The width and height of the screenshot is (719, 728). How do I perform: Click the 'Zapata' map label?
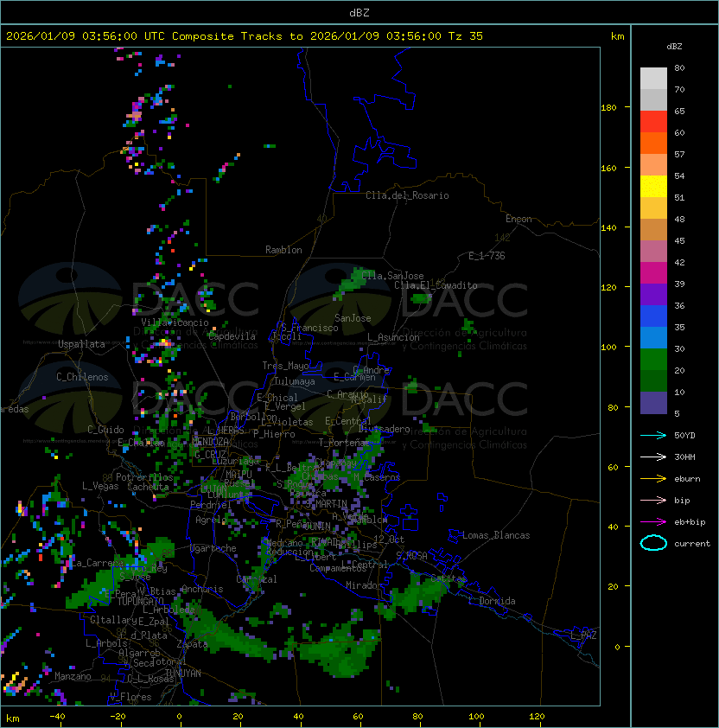tap(192, 644)
